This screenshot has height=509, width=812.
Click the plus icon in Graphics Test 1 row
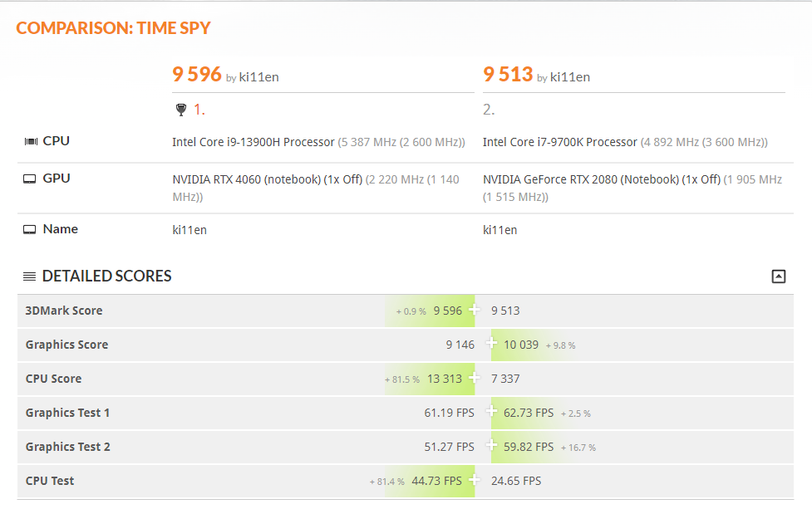(x=491, y=413)
